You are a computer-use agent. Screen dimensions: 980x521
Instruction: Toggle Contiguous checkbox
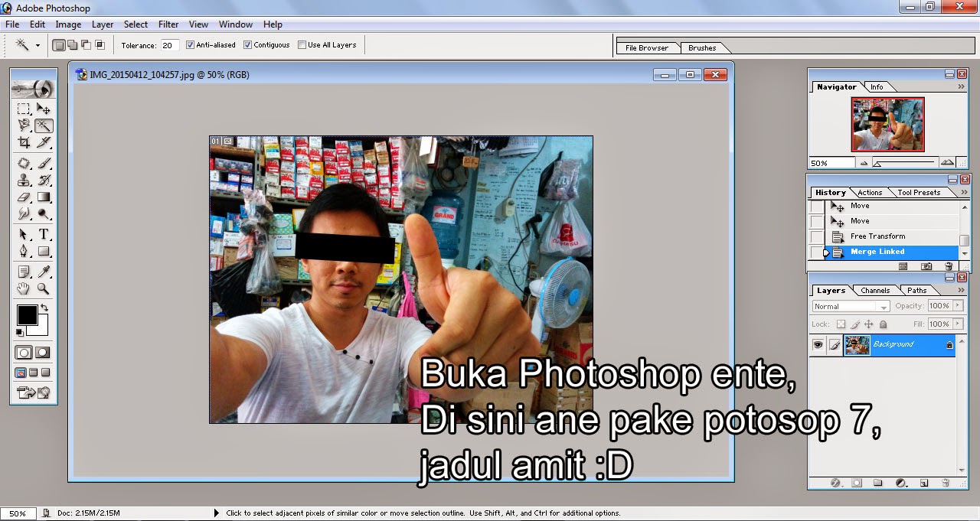pos(248,45)
